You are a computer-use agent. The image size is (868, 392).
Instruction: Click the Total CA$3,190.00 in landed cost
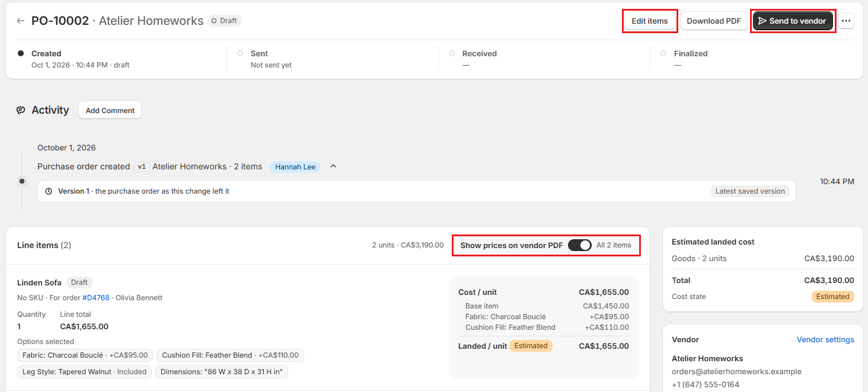(x=829, y=280)
